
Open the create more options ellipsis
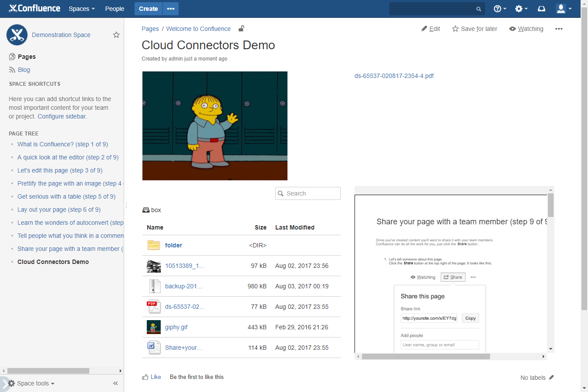[171, 9]
